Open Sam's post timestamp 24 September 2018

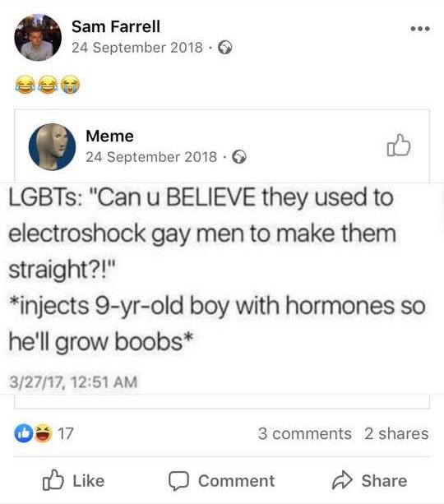coord(137,48)
